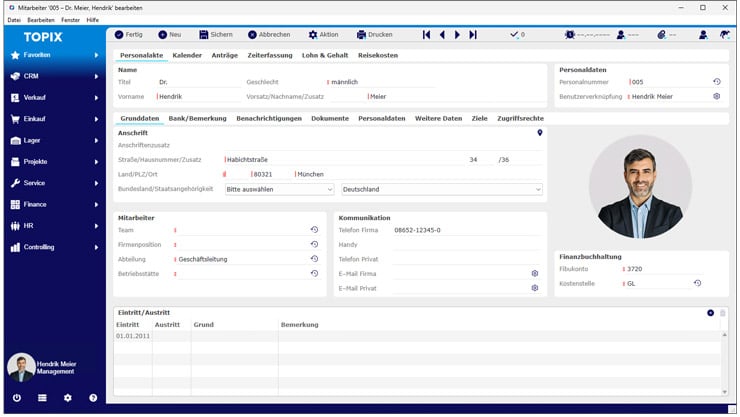Jump to the last record arrow
The image size is (740, 417).
[473, 34]
